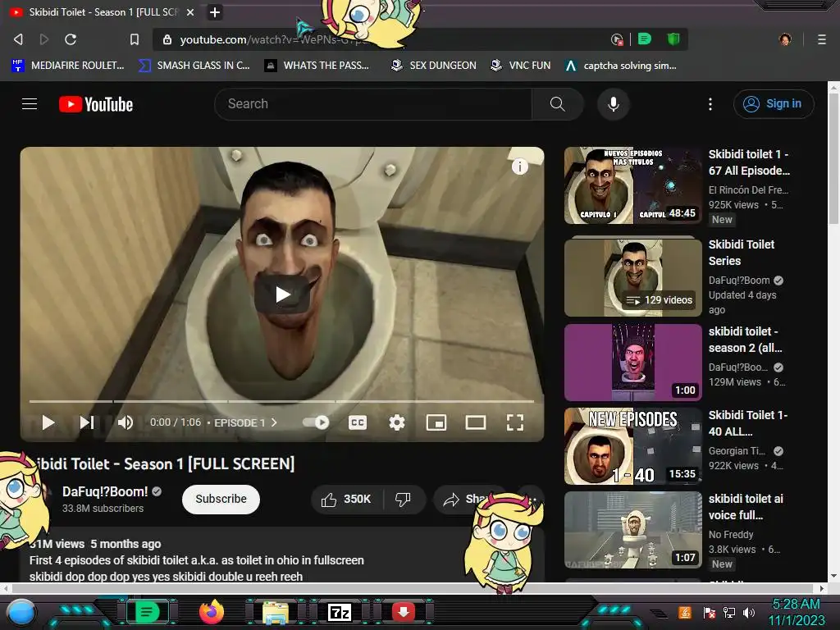
Task: Like the video with 350K thumbs up
Action: (346, 500)
